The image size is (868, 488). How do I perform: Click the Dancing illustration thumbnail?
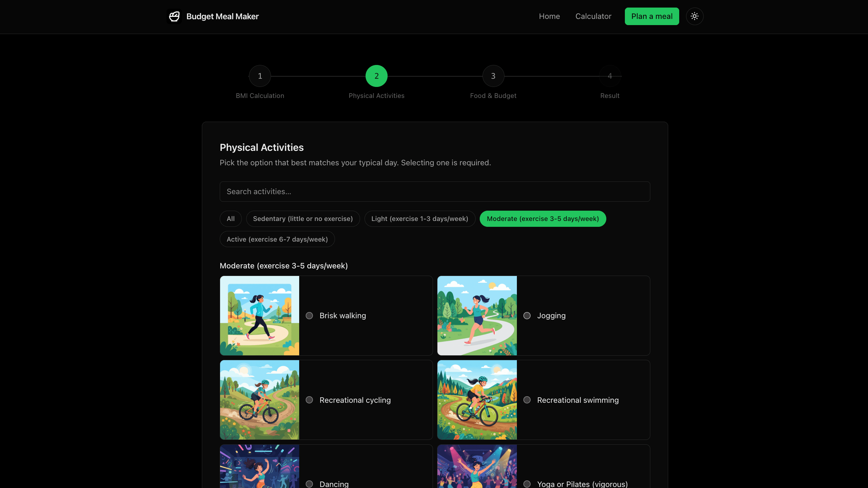(260, 466)
